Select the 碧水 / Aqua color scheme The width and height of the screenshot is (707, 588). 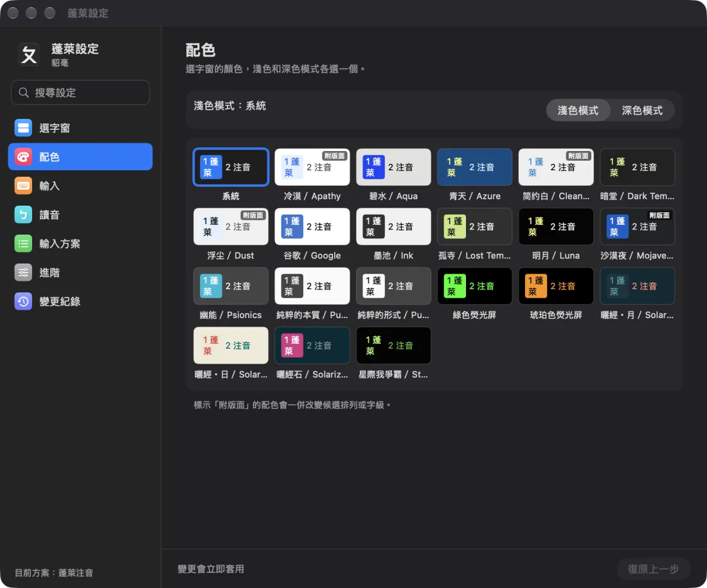click(393, 167)
